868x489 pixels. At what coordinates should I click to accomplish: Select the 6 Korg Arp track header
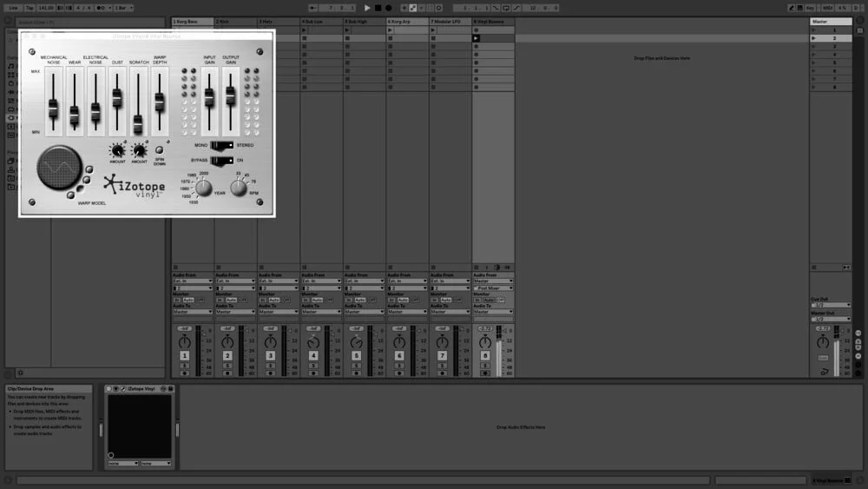tap(407, 22)
